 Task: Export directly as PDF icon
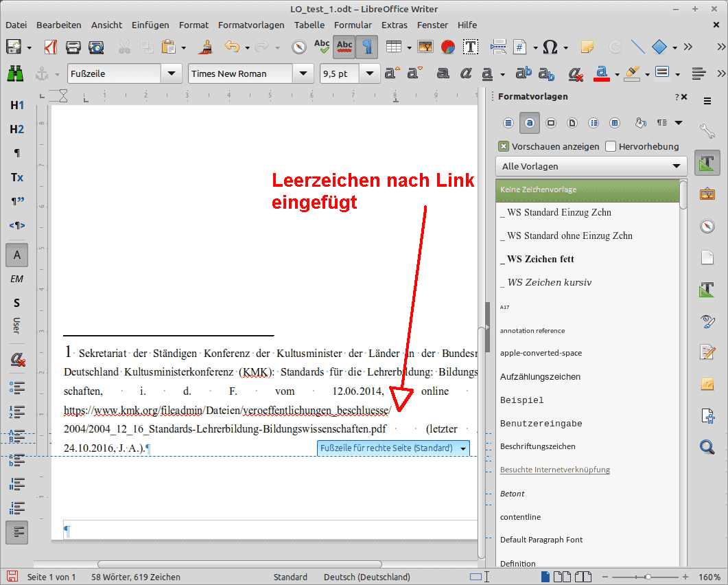50,47
